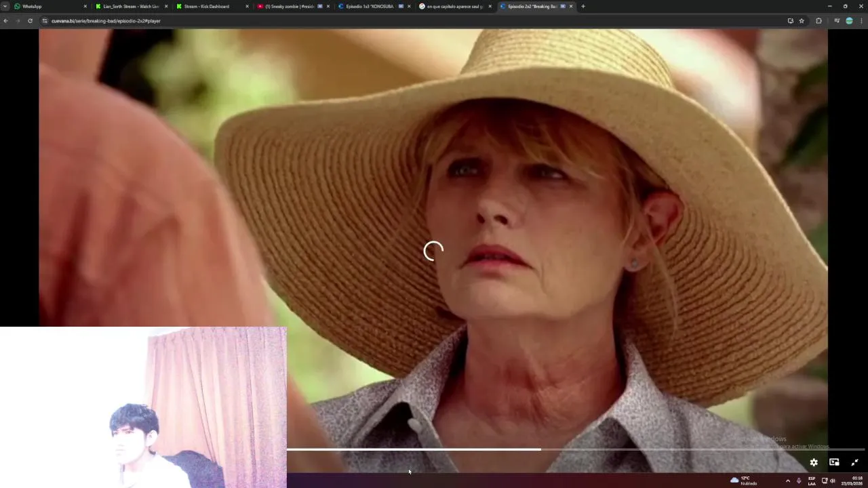The image size is (868, 488).
Task: Reload the cuevana page
Action: tap(30, 21)
